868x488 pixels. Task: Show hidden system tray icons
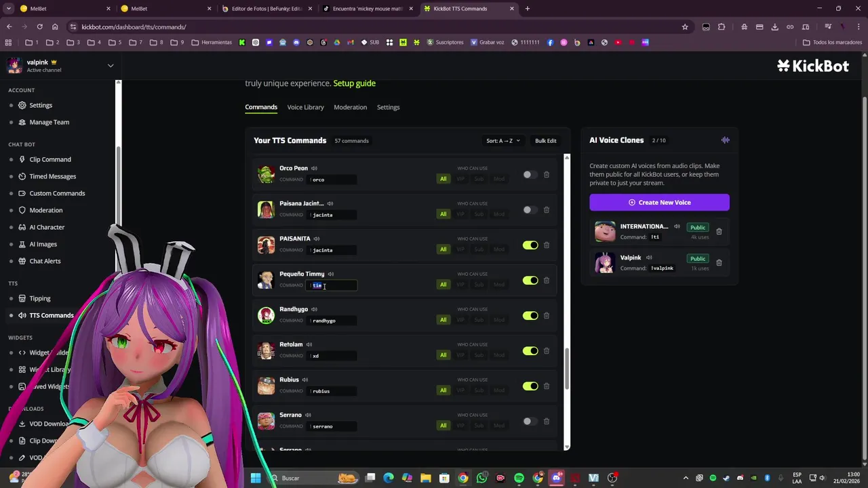coord(686,479)
